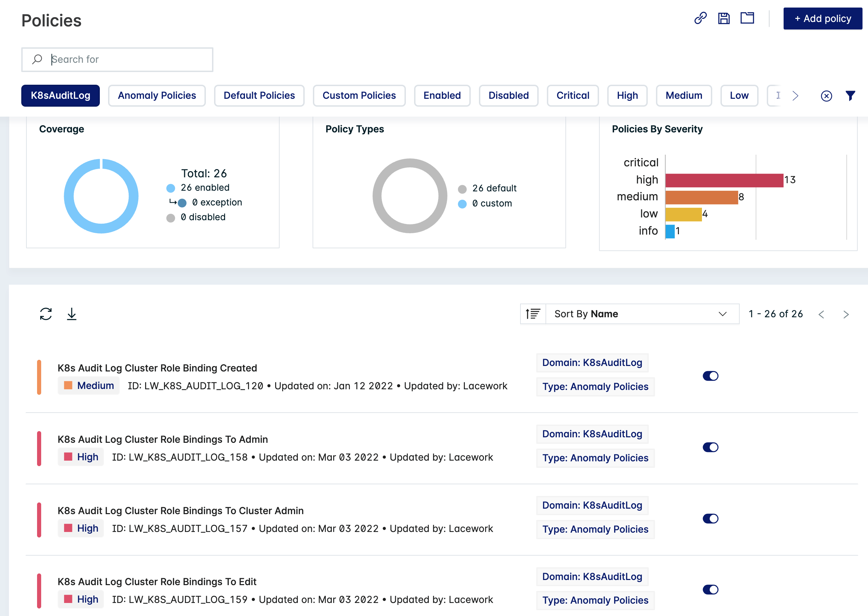This screenshot has height=616, width=868.
Task: Go to next page with the right pagination arrow
Action: 846,314
